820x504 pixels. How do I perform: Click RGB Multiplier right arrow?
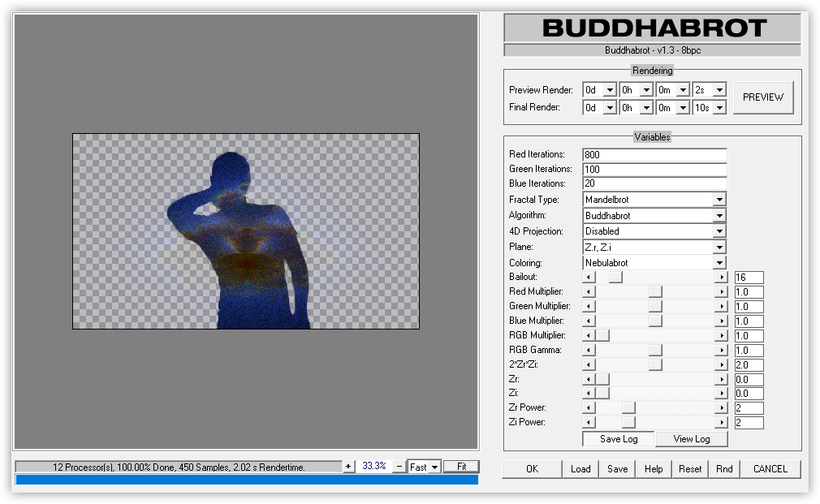tap(721, 336)
